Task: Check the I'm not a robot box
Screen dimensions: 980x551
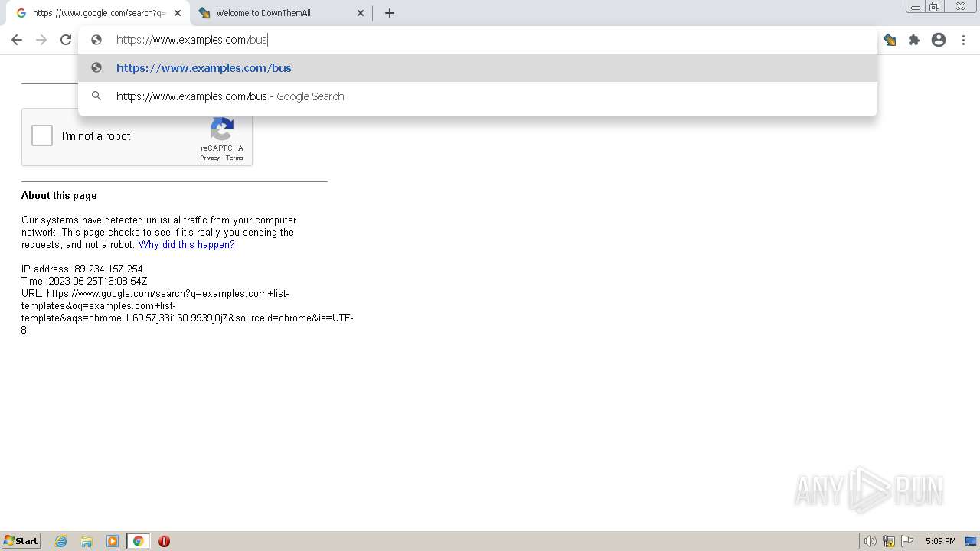Action: point(42,136)
